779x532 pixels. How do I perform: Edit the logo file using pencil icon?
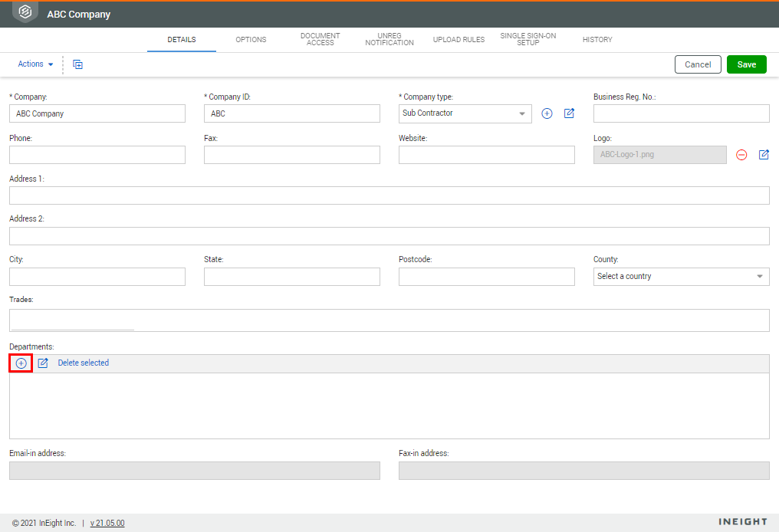[764, 155]
